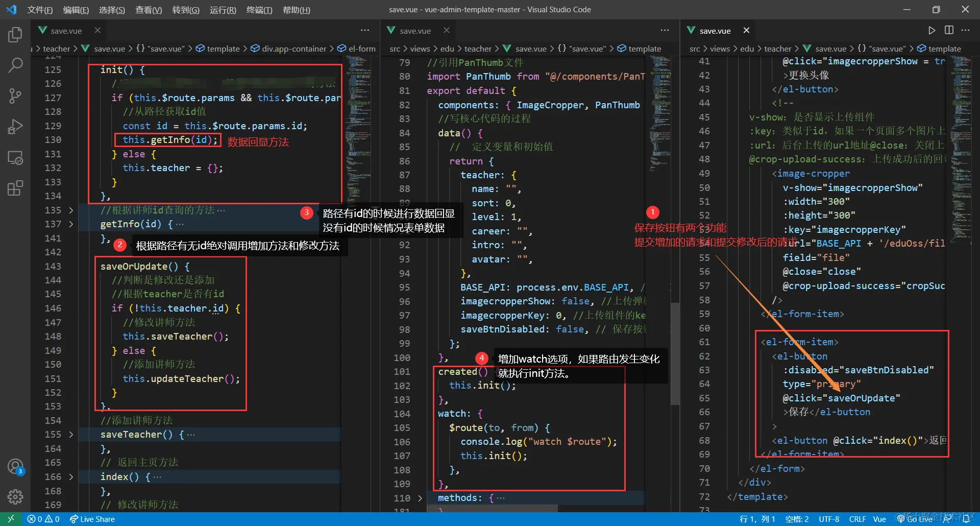Open the 转到(G) menu
The height and width of the screenshot is (526, 980).
tap(186, 10)
